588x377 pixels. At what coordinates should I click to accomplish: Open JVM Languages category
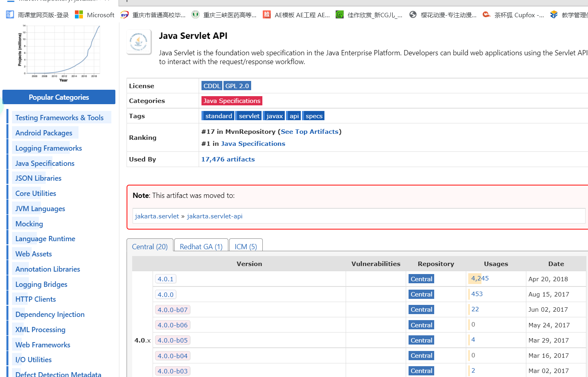40,208
